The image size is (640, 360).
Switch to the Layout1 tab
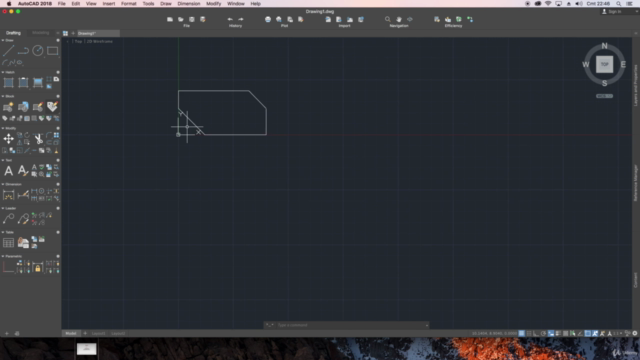click(x=98, y=333)
